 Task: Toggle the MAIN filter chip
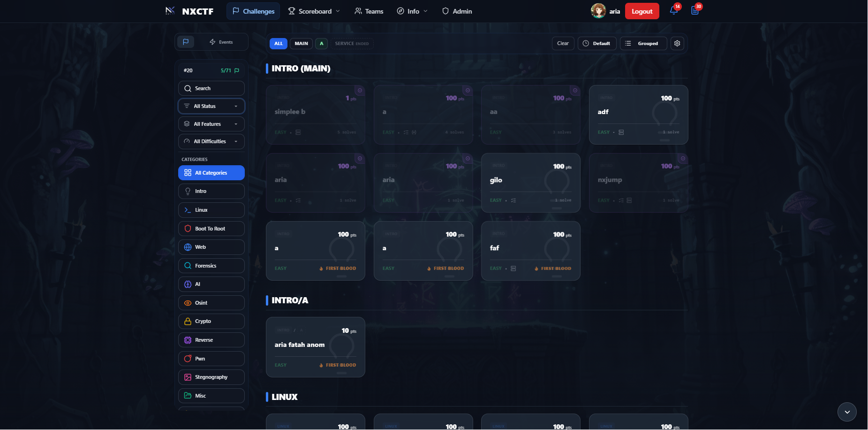[302, 44]
